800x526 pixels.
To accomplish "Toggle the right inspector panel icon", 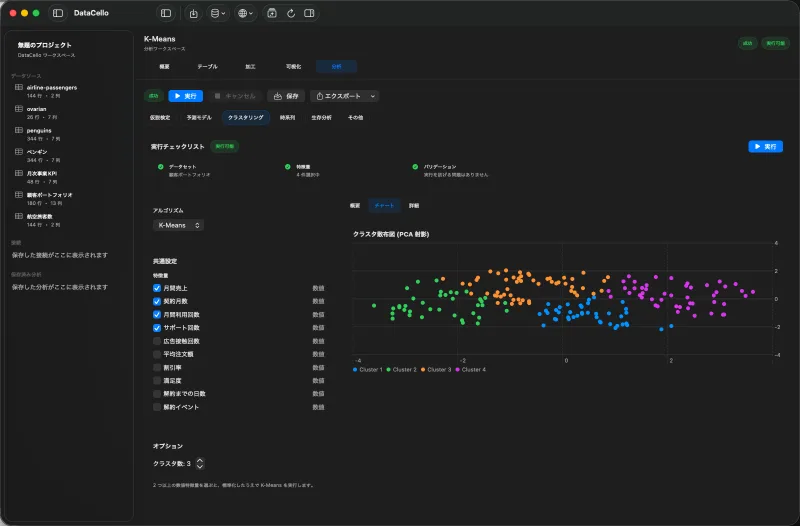I will pos(309,13).
